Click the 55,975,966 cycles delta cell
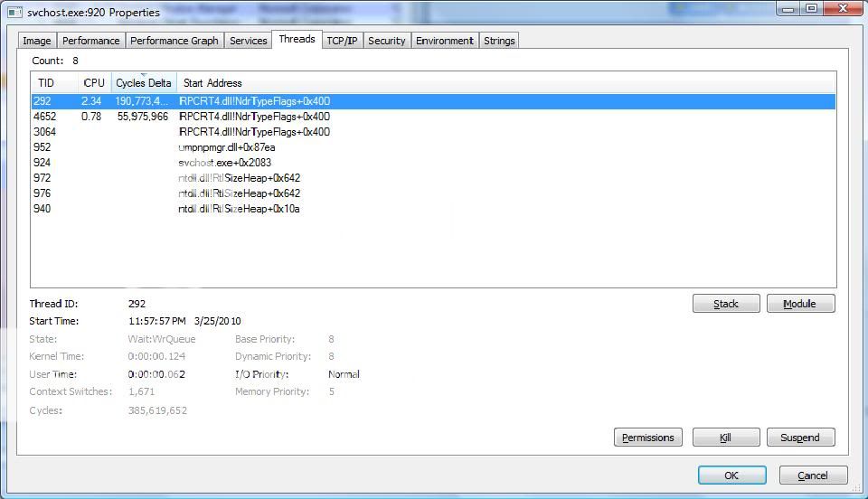 click(143, 117)
